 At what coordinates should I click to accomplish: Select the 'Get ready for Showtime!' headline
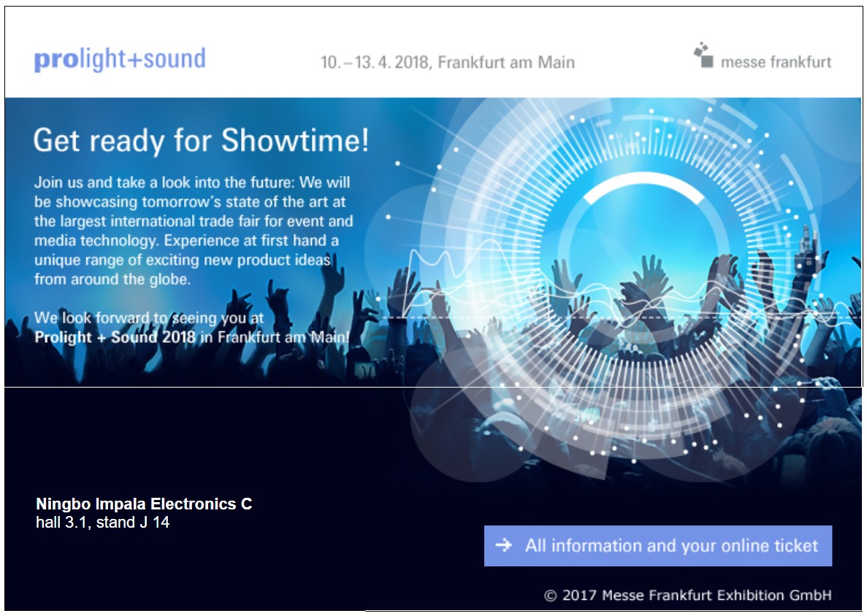pyautogui.click(x=201, y=140)
